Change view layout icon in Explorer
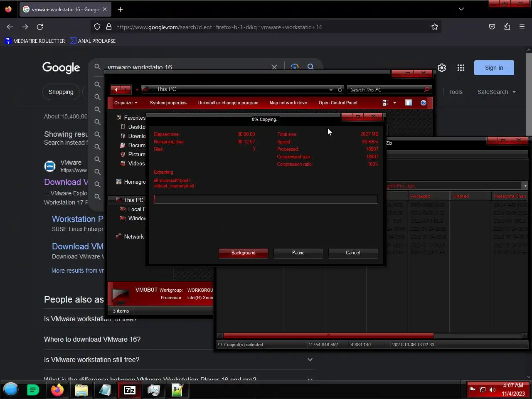532x399 pixels. [x=386, y=103]
